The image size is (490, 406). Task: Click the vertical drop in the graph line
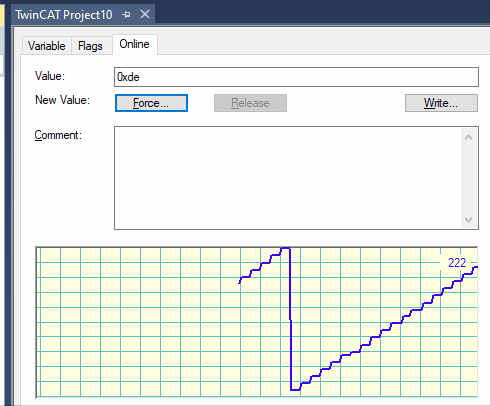point(291,318)
